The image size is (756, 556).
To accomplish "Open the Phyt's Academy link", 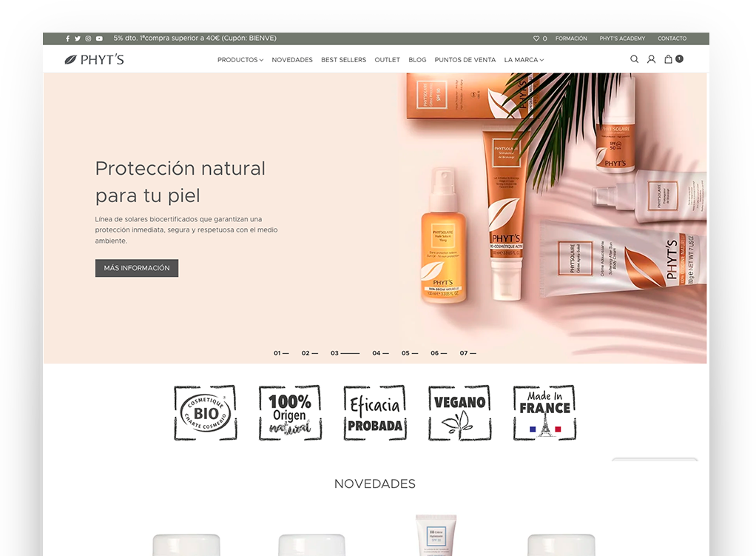I will point(622,38).
